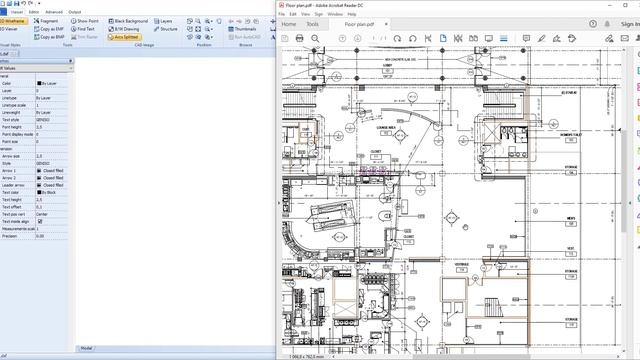
Task: Click the Acrobat vertical scrollbar
Action: click(624, 182)
